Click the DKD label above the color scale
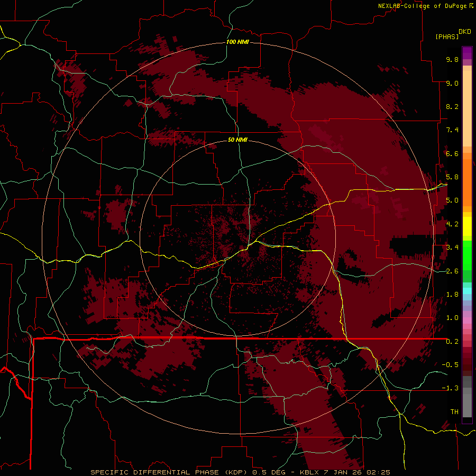The width and height of the screenshot is (476, 476). click(x=464, y=32)
